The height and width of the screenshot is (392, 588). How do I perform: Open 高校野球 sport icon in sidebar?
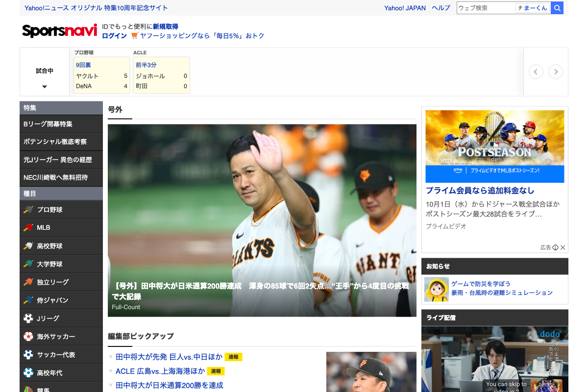tap(28, 246)
